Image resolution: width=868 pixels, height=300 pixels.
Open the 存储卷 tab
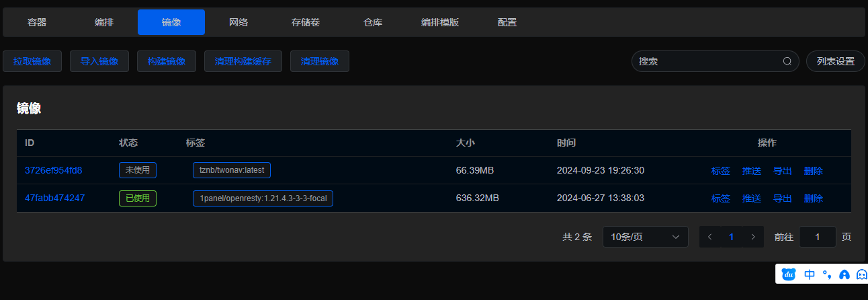click(306, 22)
